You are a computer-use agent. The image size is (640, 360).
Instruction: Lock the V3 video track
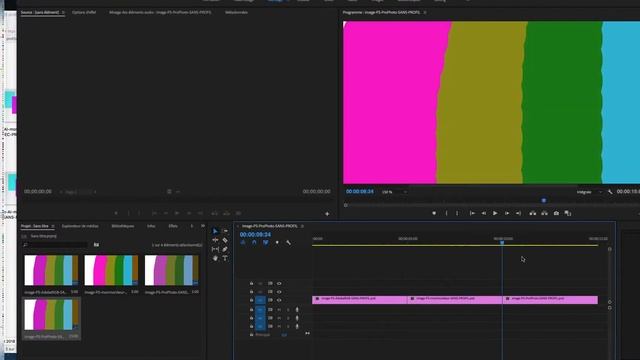[251, 283]
